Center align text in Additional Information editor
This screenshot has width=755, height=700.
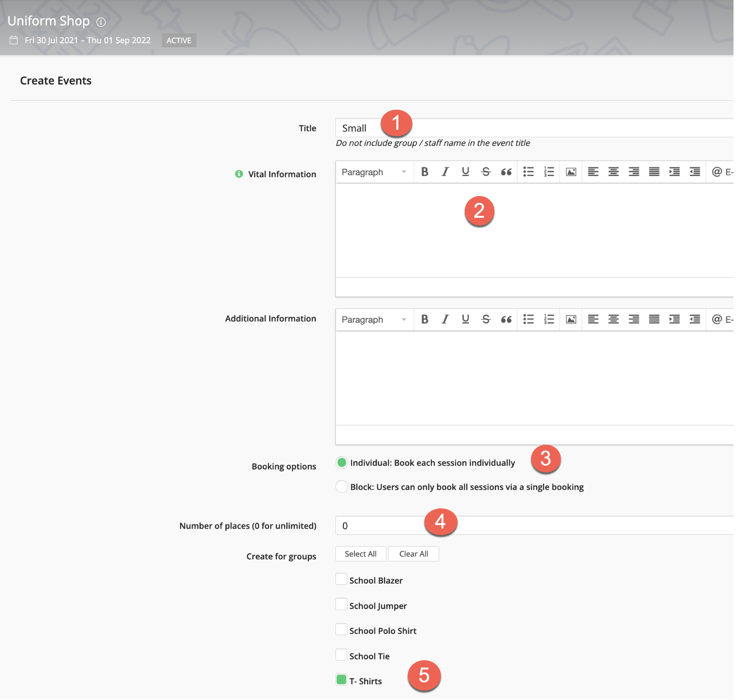point(613,319)
